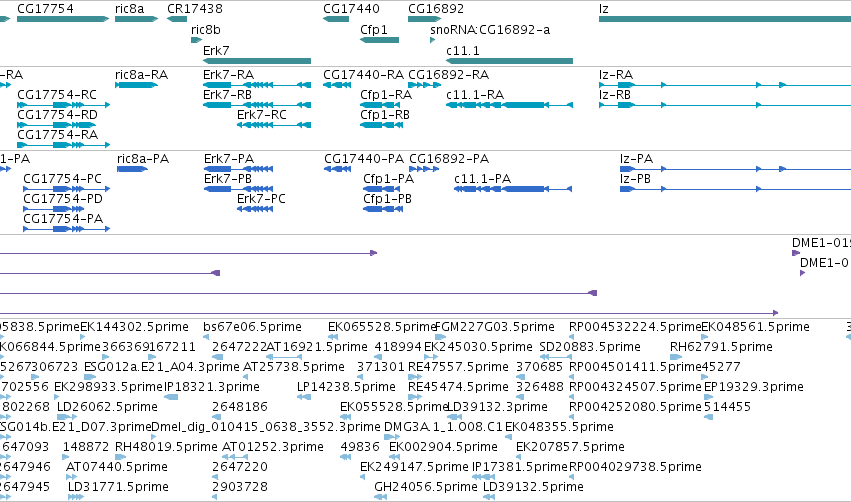
Task: Select the CG17754-RD transcript label
Action: pos(58,115)
